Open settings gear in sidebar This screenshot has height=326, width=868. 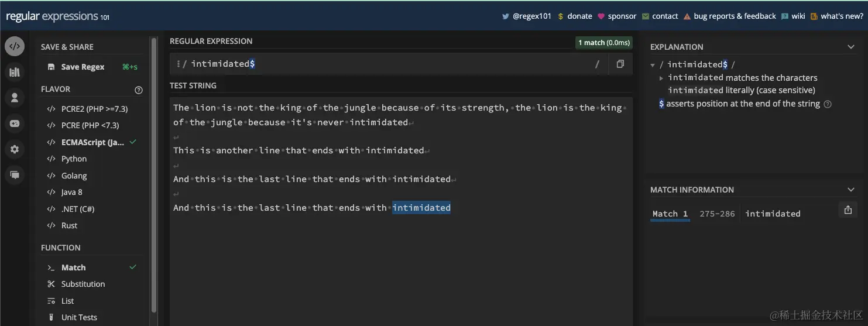[15, 149]
